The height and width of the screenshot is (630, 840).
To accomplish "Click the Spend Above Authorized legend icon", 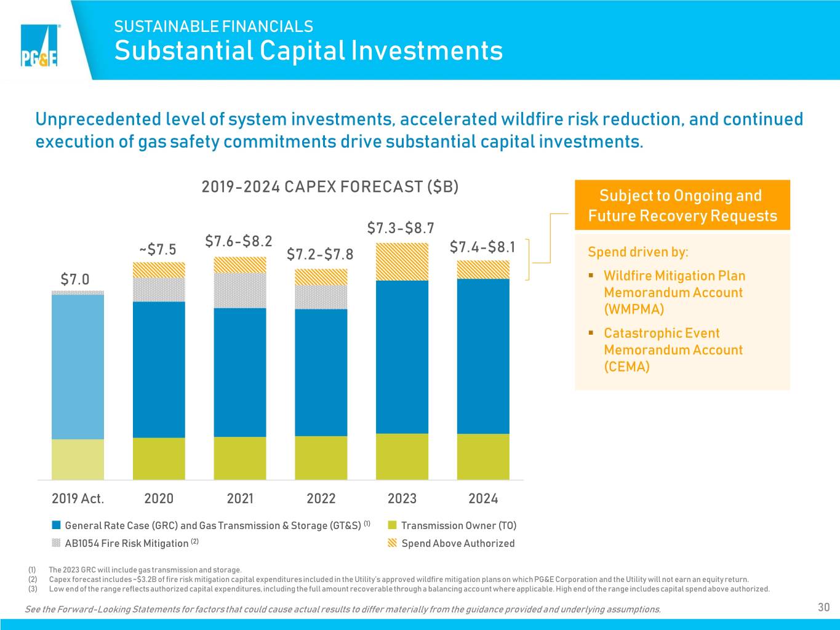I will (x=393, y=543).
